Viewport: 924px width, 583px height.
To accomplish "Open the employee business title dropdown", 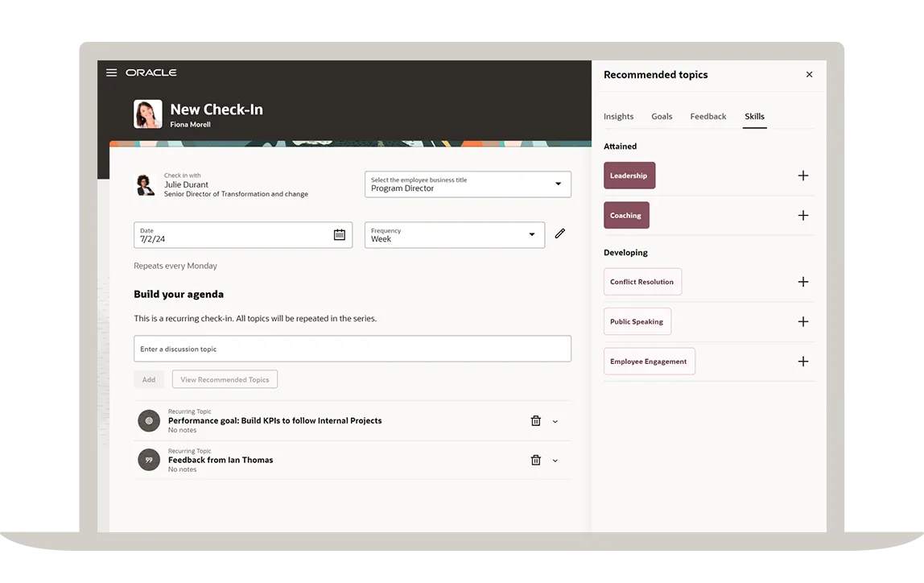I will coord(468,184).
